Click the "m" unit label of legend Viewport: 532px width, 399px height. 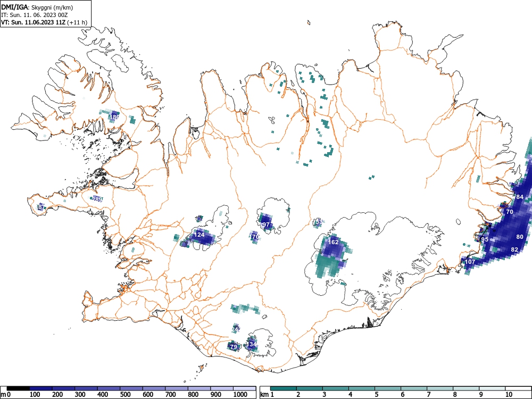click(x=3, y=395)
